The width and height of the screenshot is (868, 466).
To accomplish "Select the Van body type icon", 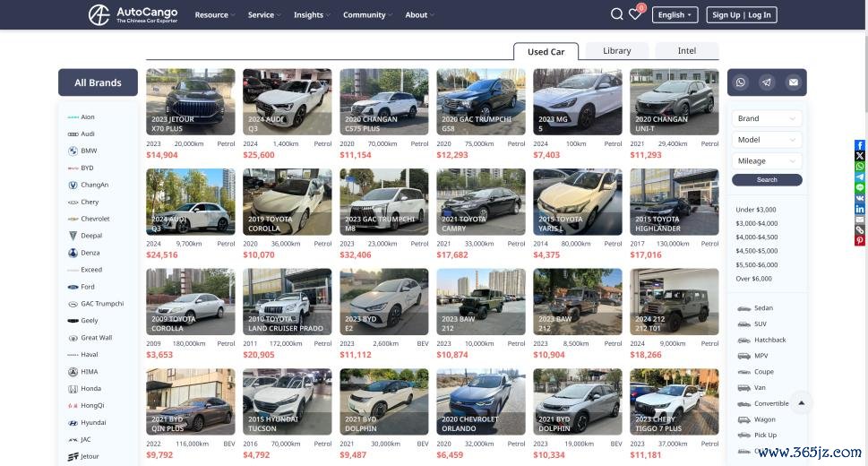I will tap(744, 388).
